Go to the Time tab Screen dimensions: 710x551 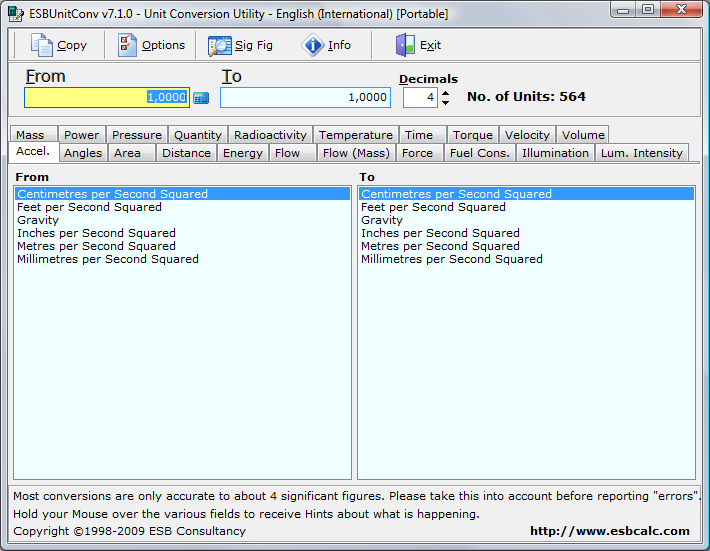coord(423,134)
